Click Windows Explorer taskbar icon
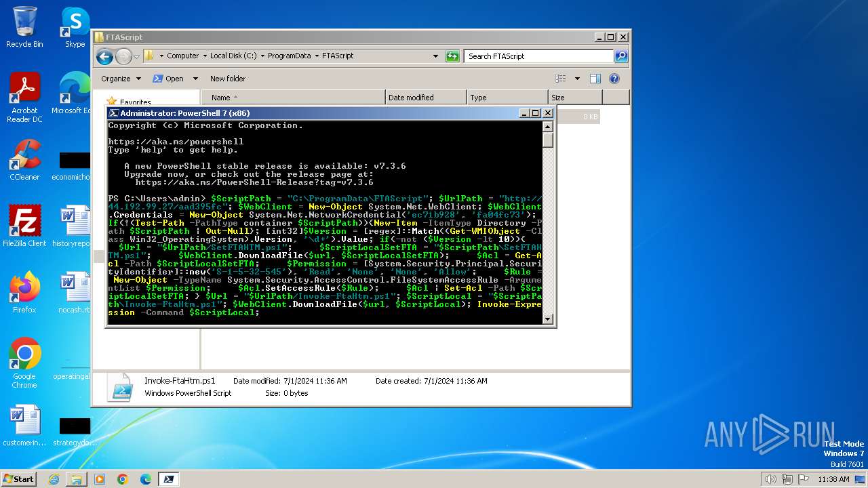Image resolution: width=868 pixels, height=488 pixels. pyautogui.click(x=77, y=479)
